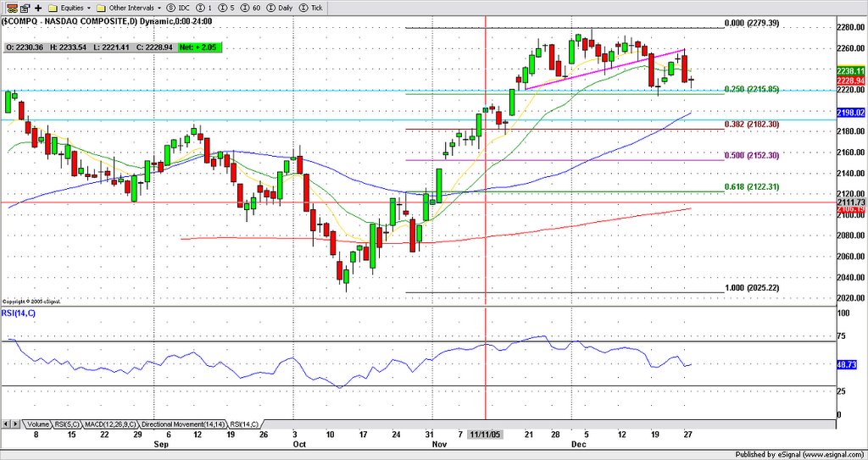868x460 pixels.
Task: Click the left tab scroll arrow
Action: point(6,424)
